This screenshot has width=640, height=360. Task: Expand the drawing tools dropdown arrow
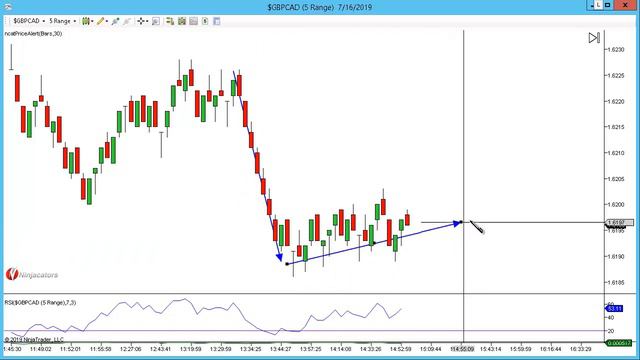(107, 21)
